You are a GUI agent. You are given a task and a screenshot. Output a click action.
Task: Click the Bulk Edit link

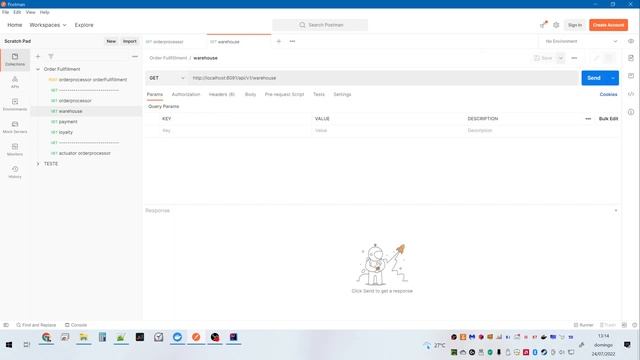click(608, 119)
